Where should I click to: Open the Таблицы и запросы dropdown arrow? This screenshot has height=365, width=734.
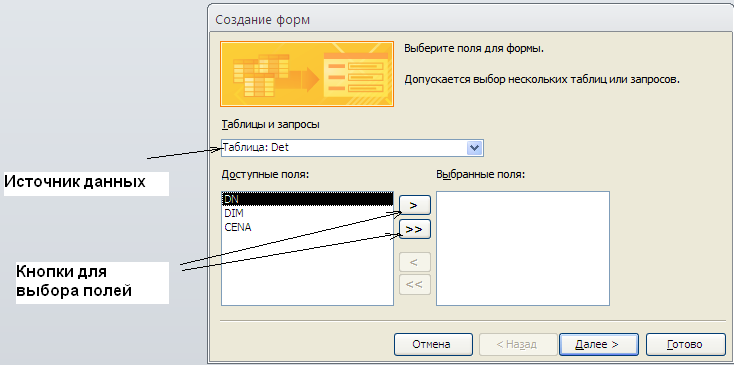coord(475,148)
